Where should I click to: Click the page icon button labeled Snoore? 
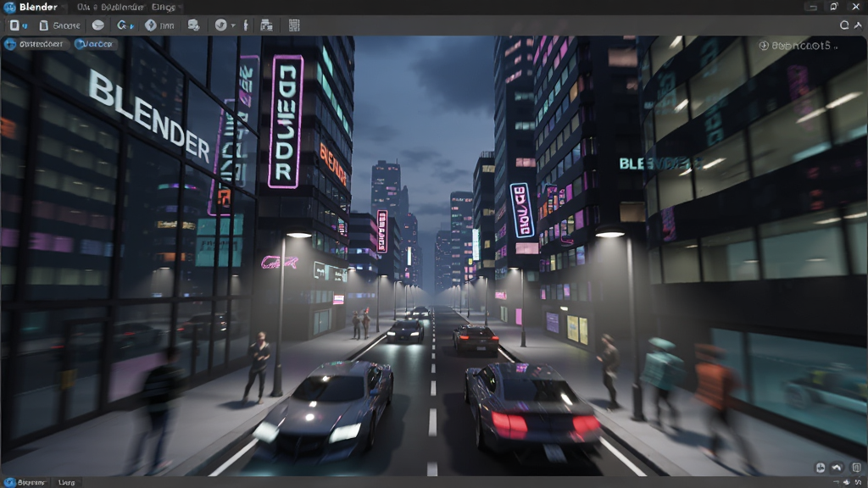coord(59,25)
